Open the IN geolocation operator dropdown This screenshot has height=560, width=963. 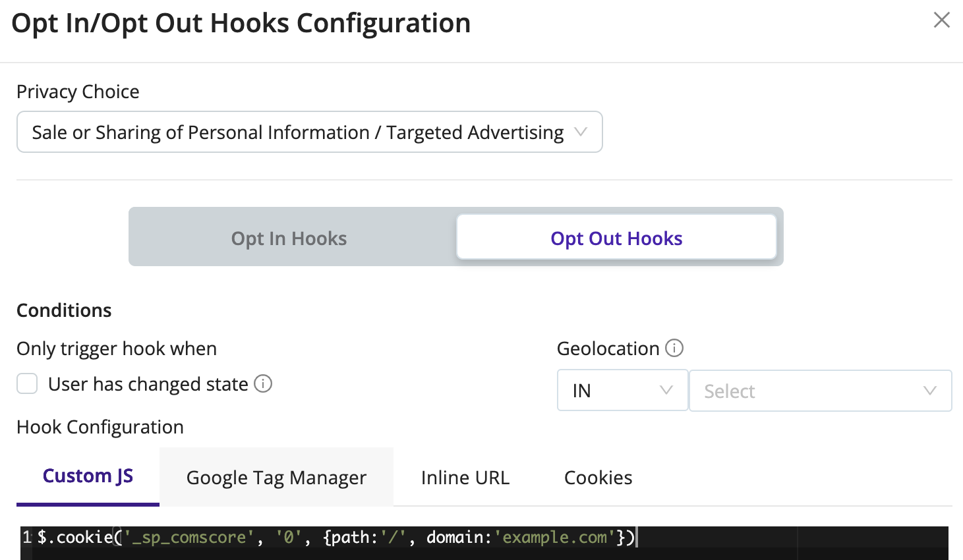click(x=622, y=391)
